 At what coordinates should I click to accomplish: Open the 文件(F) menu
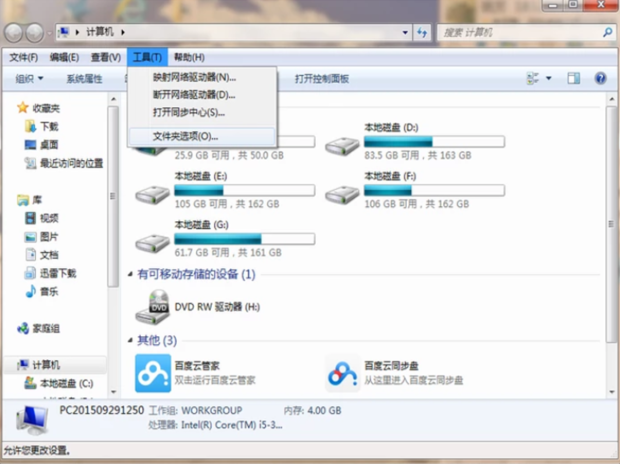[x=23, y=57]
